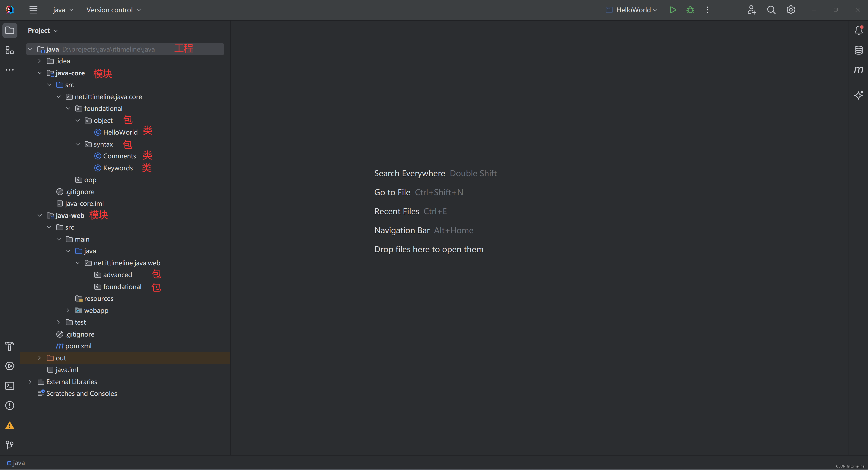
Task: Open IDE settings gear icon
Action: [x=790, y=10]
